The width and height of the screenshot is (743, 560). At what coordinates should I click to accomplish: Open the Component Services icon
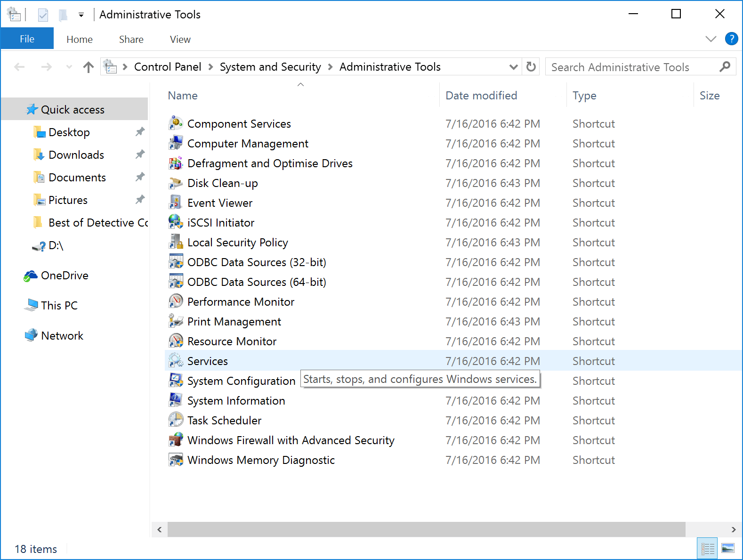(176, 123)
